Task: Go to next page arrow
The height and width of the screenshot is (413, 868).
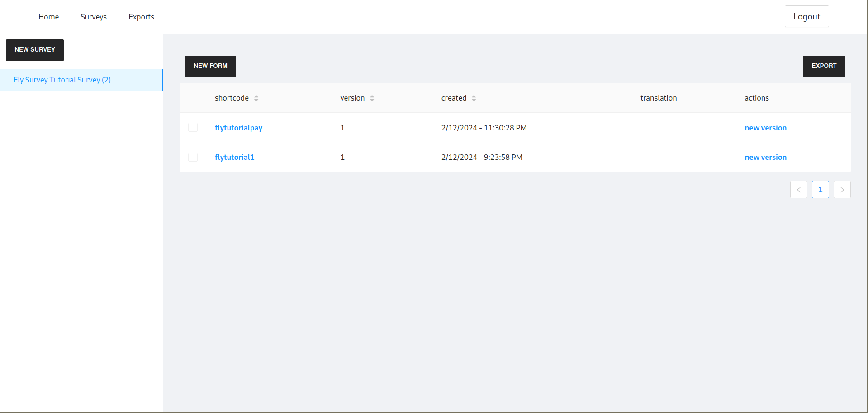Action: tap(842, 190)
